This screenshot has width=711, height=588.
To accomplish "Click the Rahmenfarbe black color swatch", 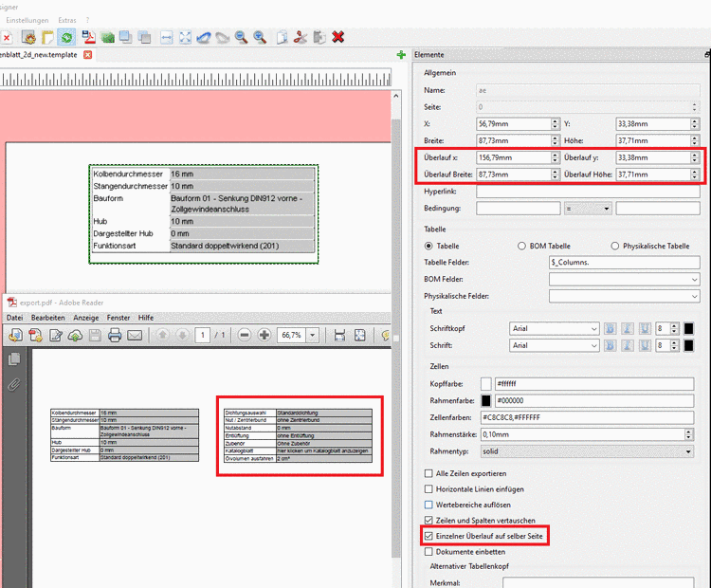I will [486, 400].
